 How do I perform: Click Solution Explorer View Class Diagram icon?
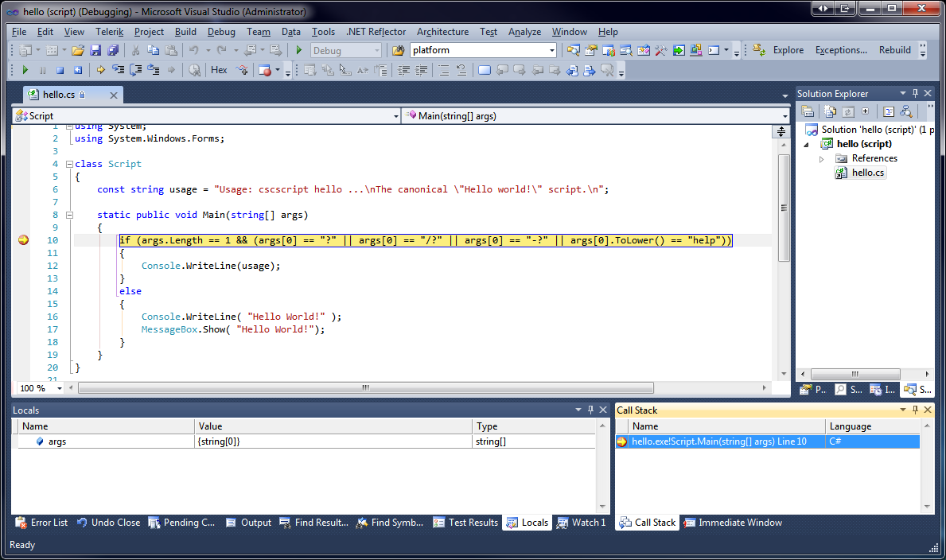pos(905,111)
